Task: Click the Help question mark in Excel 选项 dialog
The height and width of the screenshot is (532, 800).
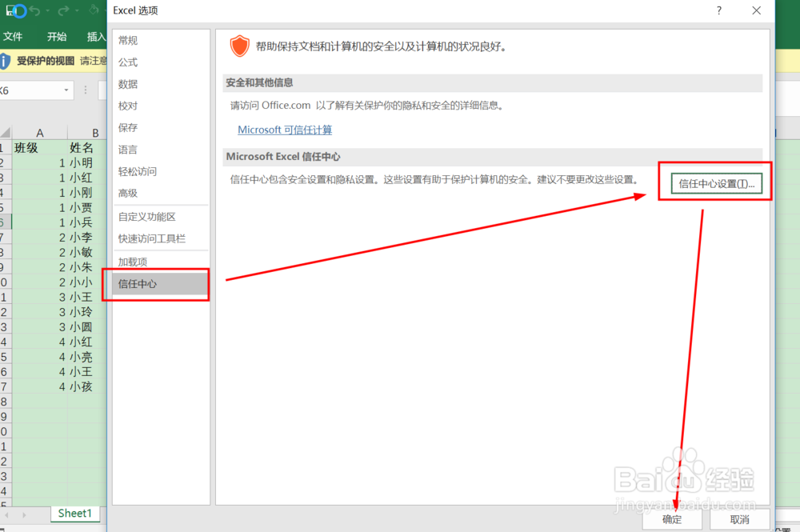Action: 718,11
